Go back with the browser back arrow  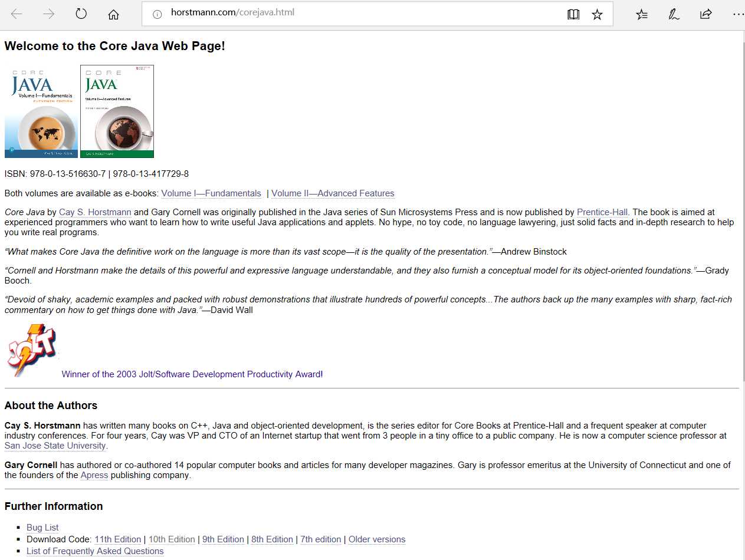[17, 14]
